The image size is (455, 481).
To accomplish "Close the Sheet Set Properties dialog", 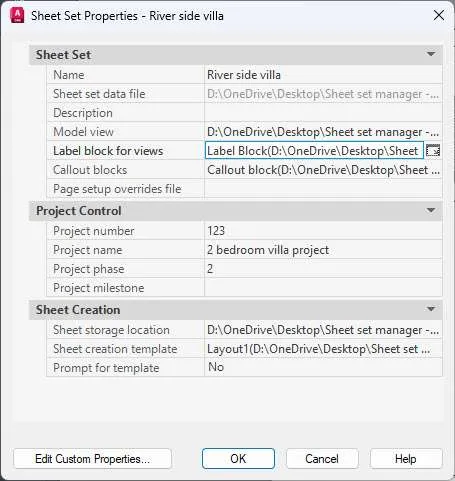I will click(x=439, y=15).
